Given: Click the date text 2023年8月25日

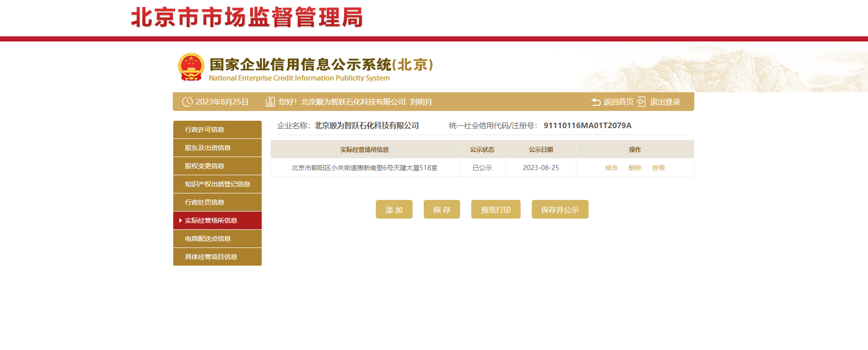Looking at the screenshot, I should pyautogui.click(x=222, y=102).
